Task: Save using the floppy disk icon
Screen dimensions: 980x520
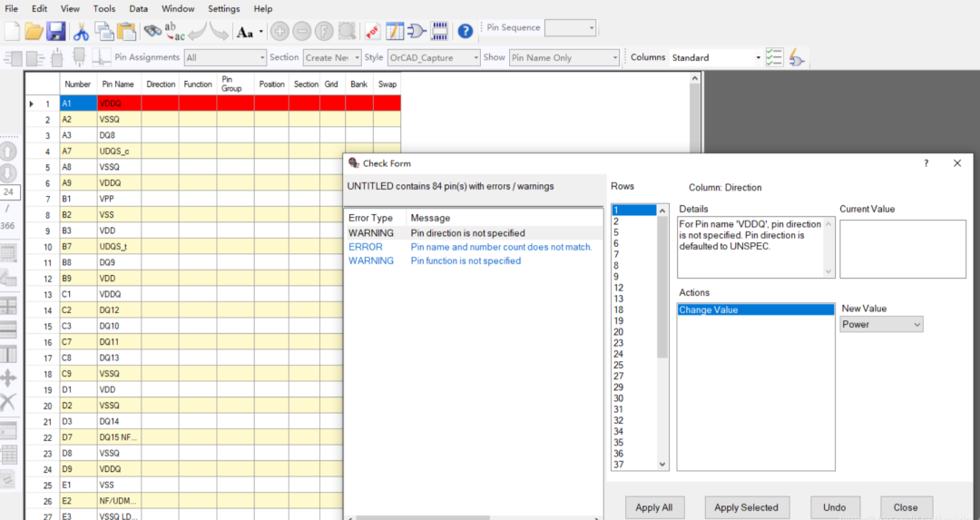Action: (x=55, y=31)
